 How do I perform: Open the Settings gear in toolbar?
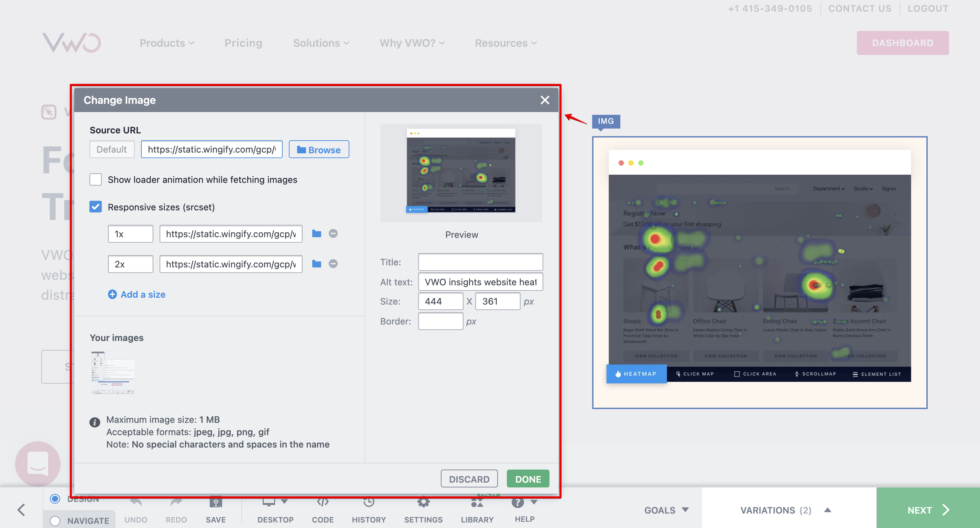click(423, 502)
